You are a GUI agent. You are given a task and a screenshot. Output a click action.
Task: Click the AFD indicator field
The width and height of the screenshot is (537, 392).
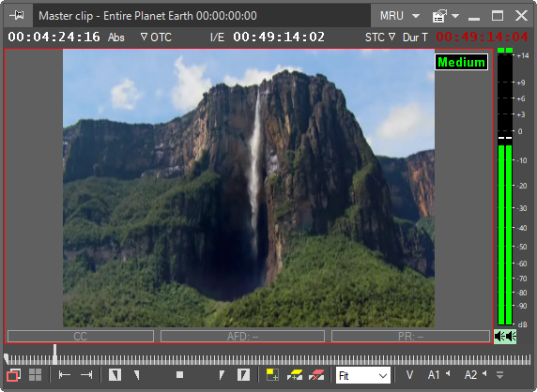pos(242,337)
